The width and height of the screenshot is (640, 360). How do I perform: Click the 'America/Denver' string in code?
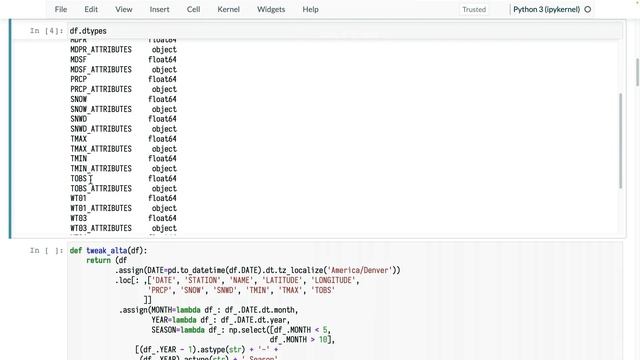tap(360, 270)
